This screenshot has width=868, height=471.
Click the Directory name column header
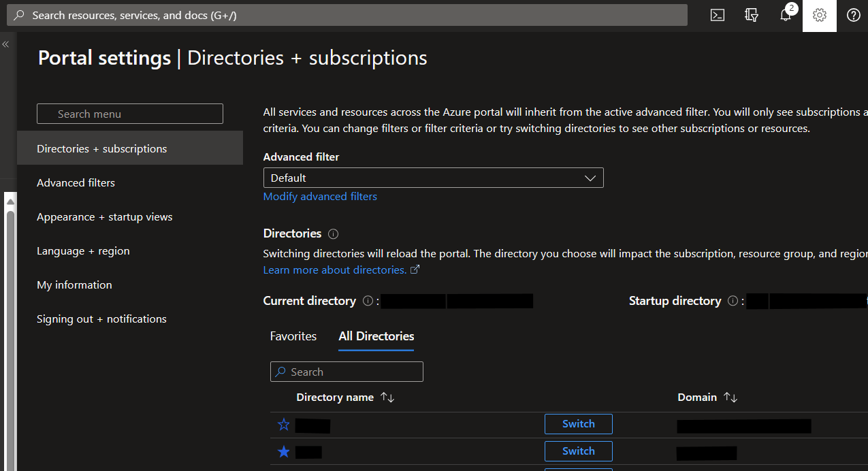(x=335, y=397)
